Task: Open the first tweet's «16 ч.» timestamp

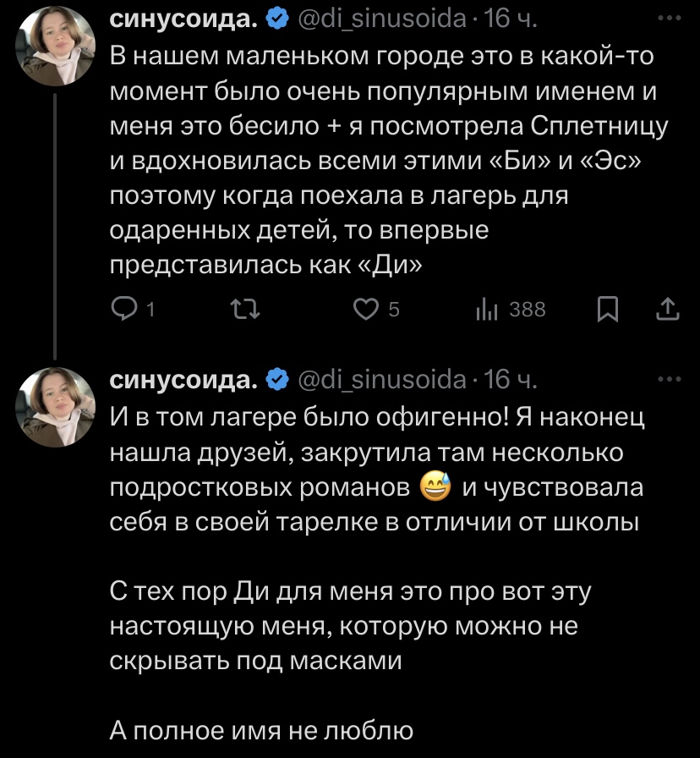Action: tap(511, 19)
